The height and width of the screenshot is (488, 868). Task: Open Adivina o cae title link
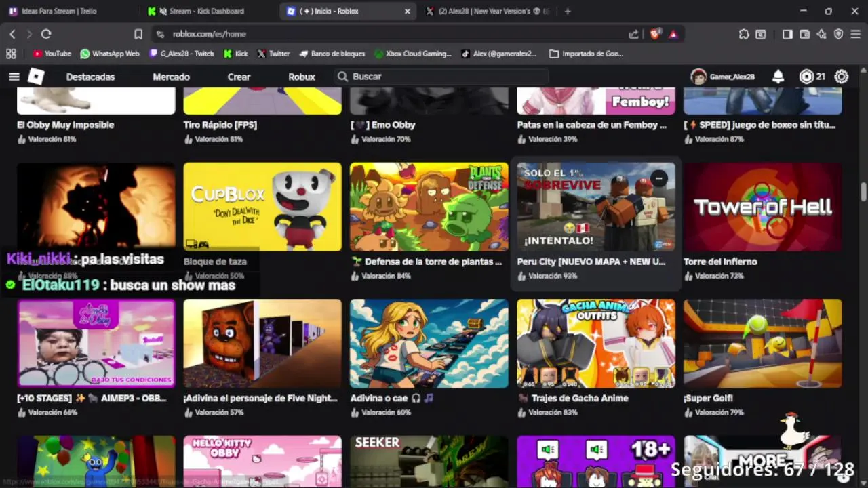pyautogui.click(x=391, y=399)
